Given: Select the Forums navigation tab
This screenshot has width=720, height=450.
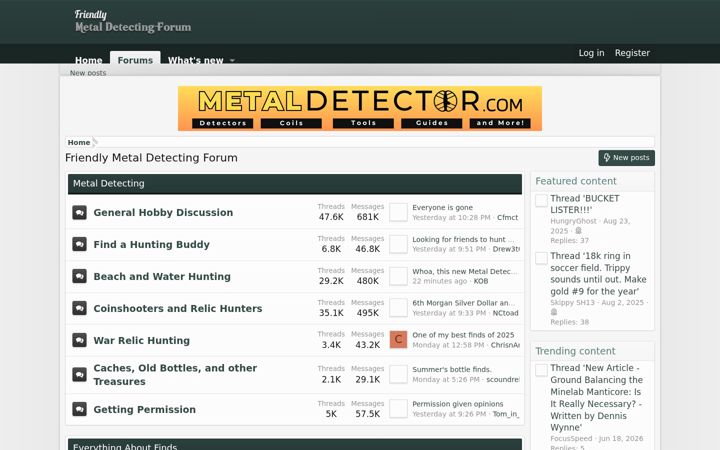Looking at the screenshot, I should (135, 59).
